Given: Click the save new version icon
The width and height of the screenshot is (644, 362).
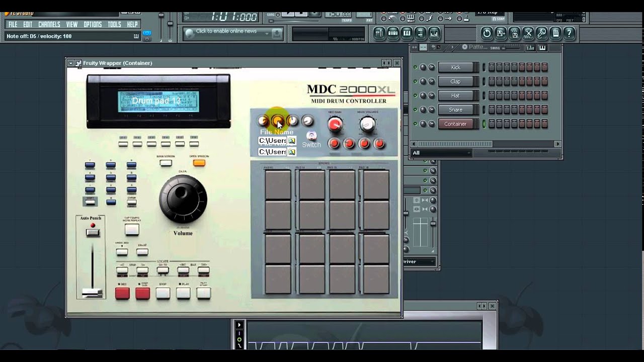Looking at the screenshot, I should 501,34.
